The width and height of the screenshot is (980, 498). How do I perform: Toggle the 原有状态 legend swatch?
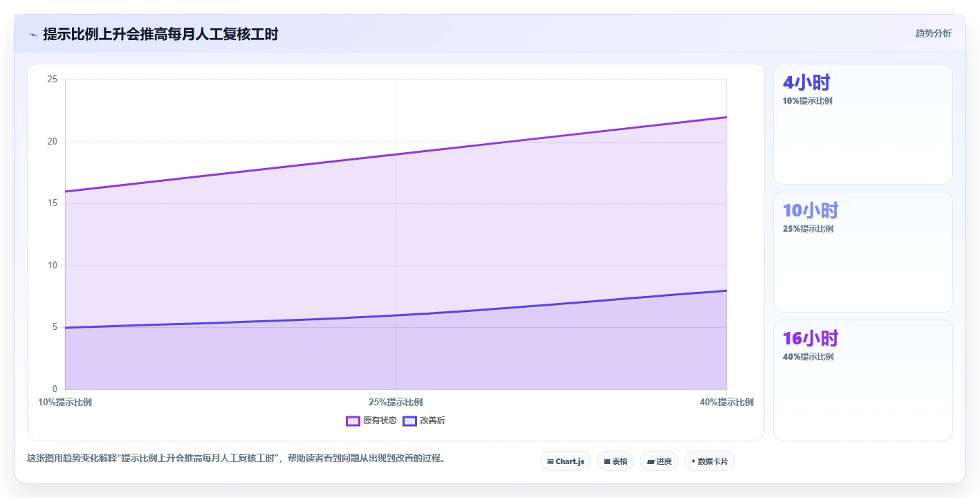(x=353, y=421)
